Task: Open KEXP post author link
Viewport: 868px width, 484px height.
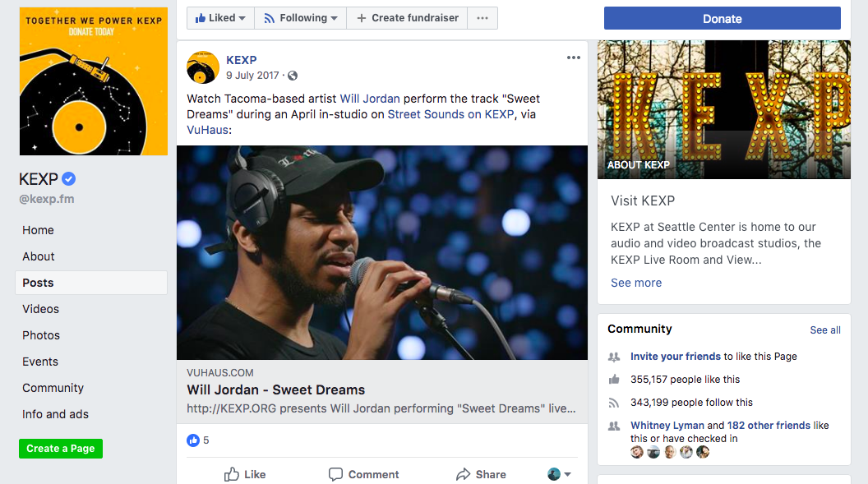Action: click(242, 60)
